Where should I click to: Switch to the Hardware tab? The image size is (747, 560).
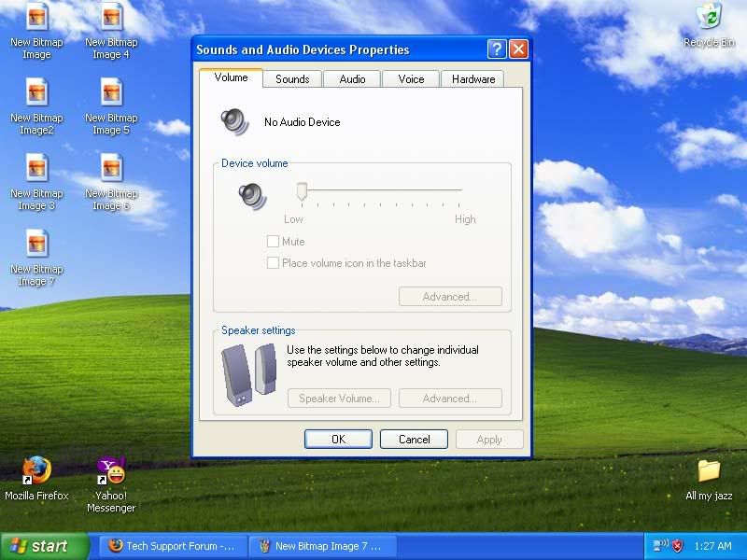click(x=473, y=79)
